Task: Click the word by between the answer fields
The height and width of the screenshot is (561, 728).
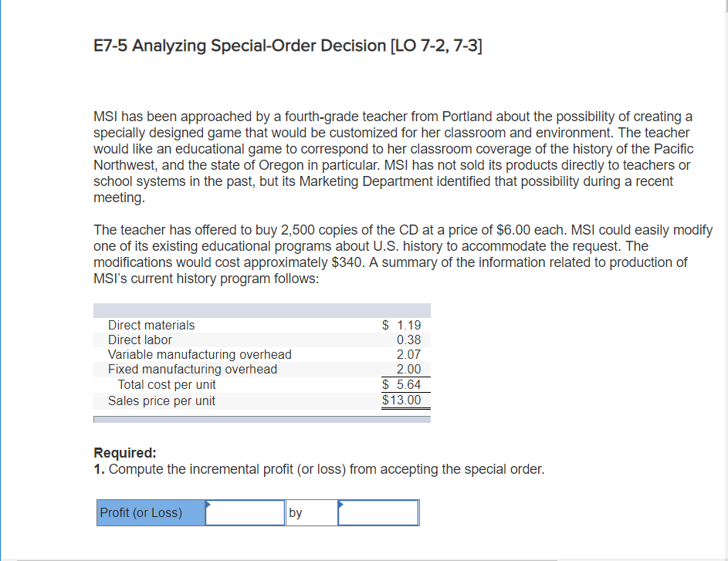Action: click(x=295, y=512)
